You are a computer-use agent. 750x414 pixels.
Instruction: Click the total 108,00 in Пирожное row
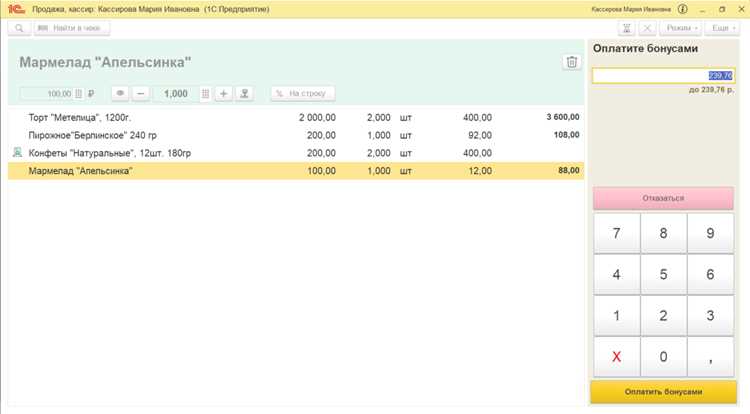[x=567, y=135]
